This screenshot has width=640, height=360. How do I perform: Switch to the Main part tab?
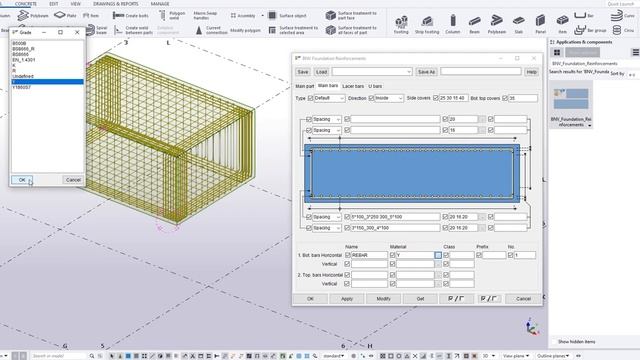[304, 86]
